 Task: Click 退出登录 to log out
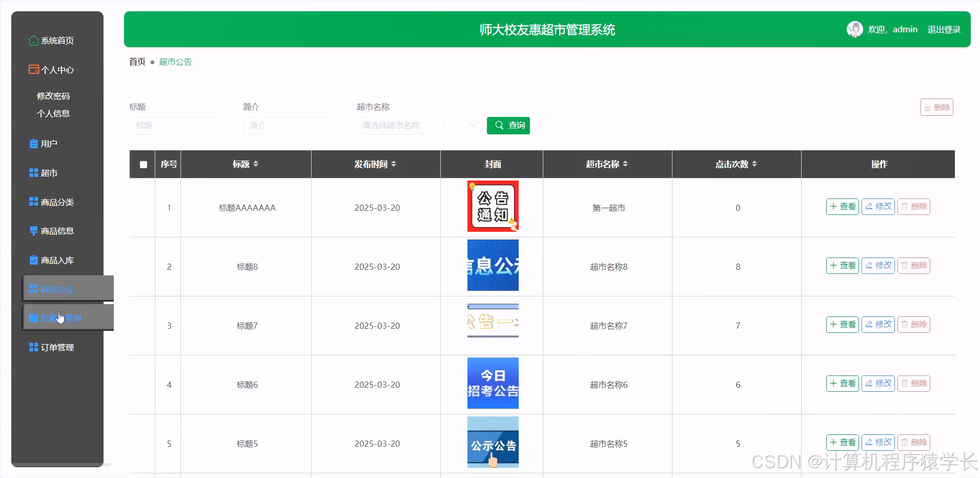[944, 29]
